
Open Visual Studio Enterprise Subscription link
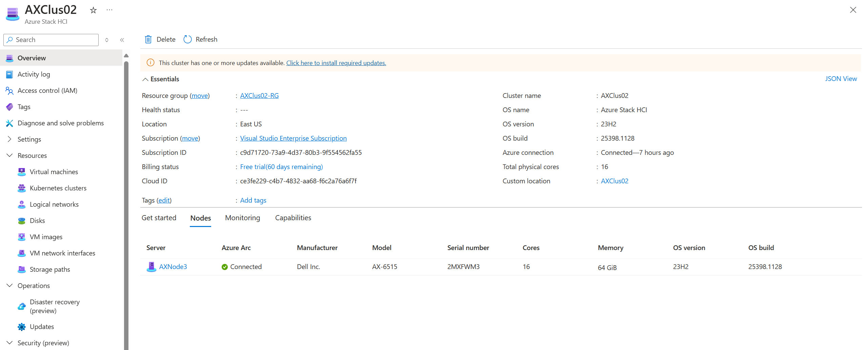pos(293,138)
